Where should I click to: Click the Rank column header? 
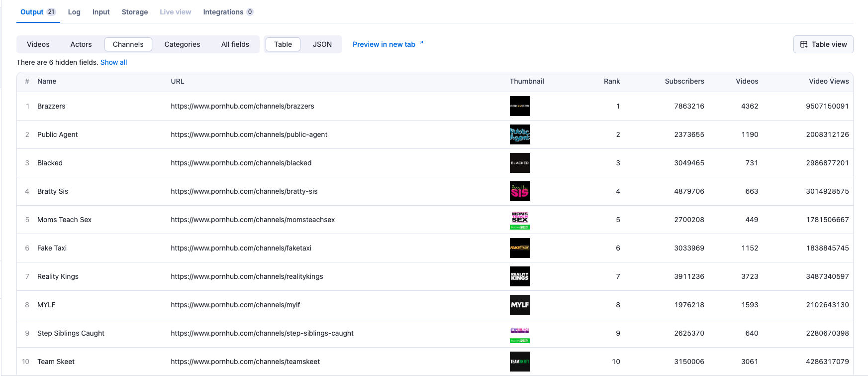click(x=612, y=81)
